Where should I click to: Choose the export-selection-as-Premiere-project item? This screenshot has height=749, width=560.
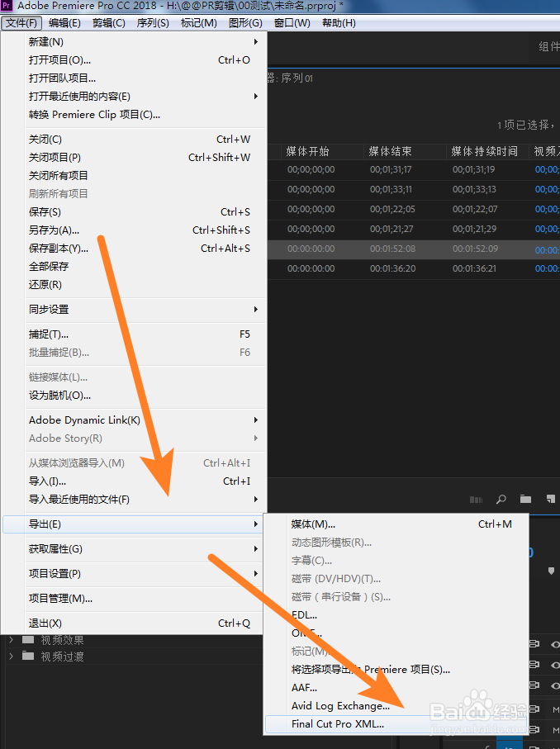coord(396,669)
